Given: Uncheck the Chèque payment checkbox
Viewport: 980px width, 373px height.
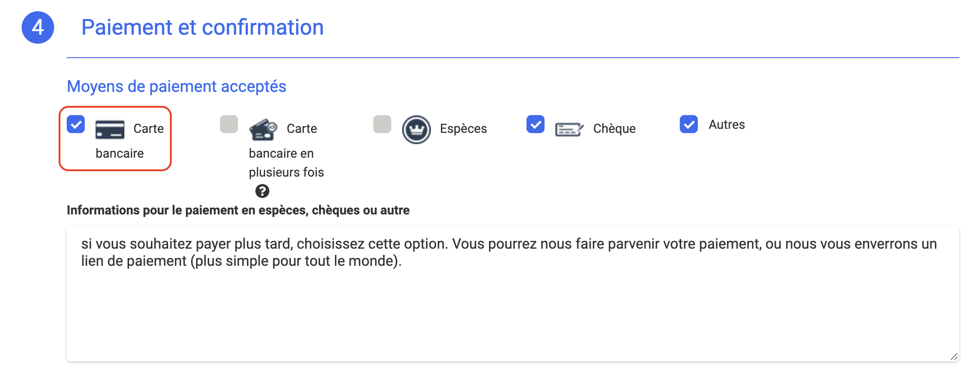Looking at the screenshot, I should pyautogui.click(x=536, y=124).
